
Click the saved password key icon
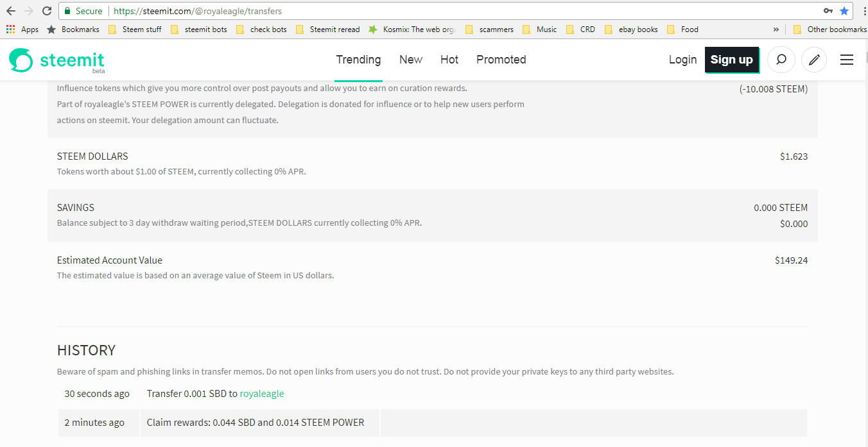[829, 11]
